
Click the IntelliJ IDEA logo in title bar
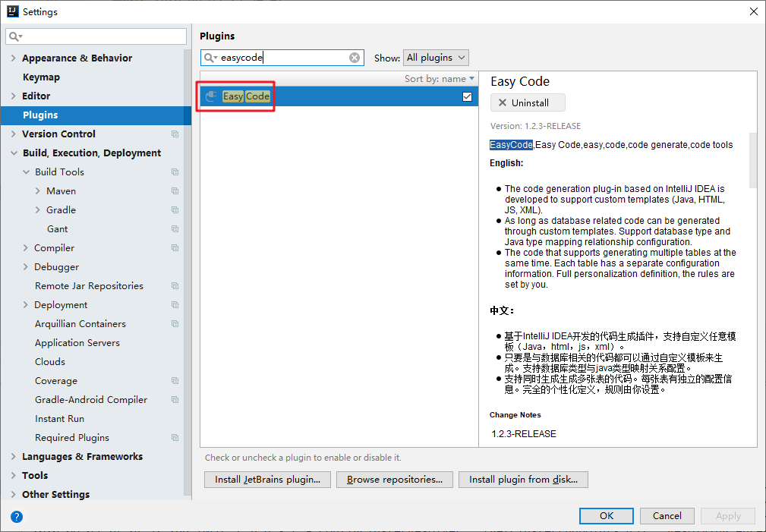13,11
